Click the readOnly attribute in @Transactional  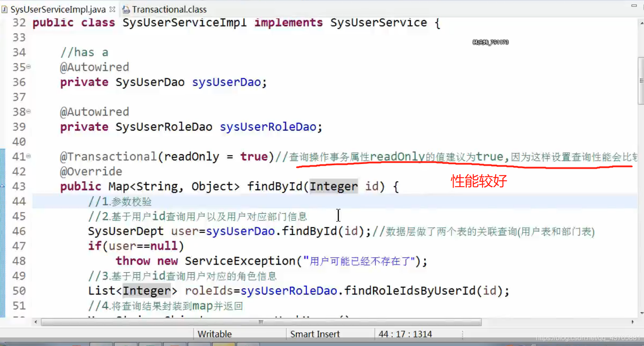[x=192, y=157]
